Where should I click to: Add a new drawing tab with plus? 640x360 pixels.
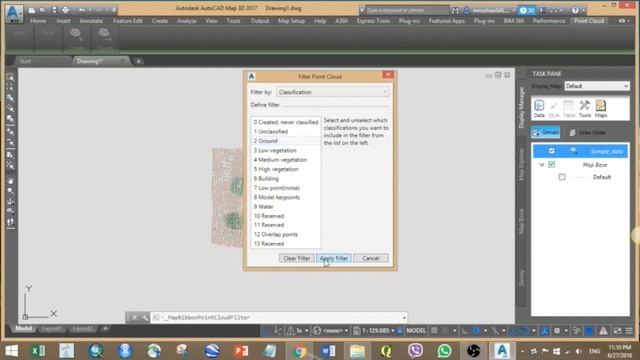tap(139, 61)
